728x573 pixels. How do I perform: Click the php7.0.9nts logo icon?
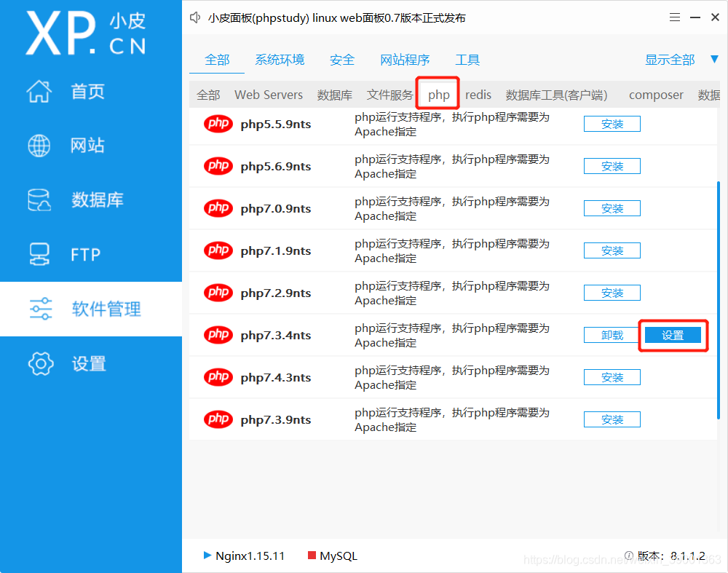(x=218, y=208)
